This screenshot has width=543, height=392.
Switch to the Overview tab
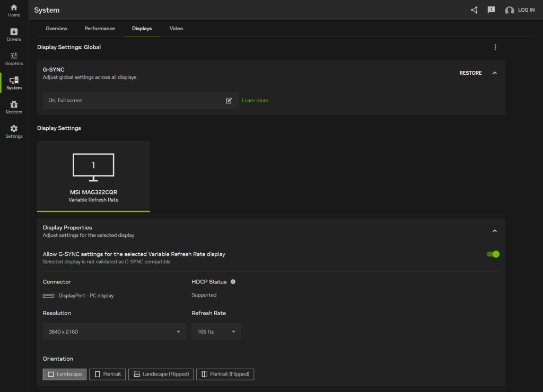click(x=56, y=29)
